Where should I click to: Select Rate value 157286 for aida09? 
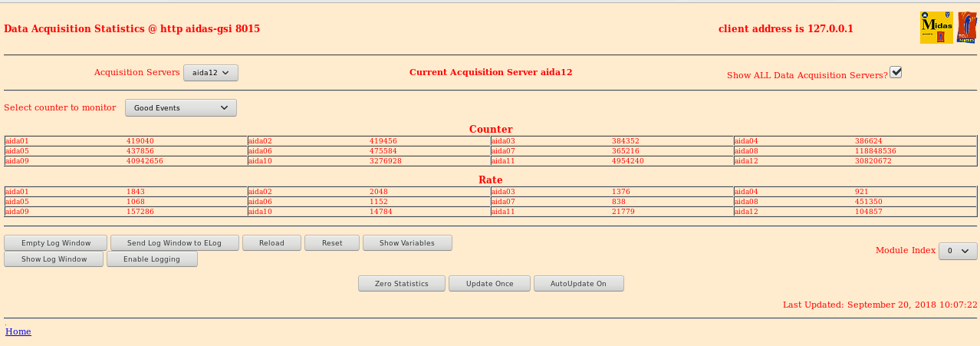click(140, 212)
